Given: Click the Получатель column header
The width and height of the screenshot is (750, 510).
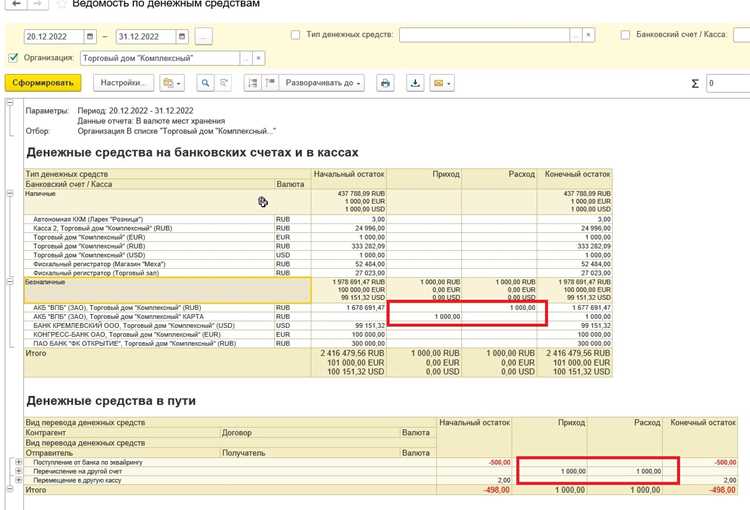Looking at the screenshot, I should point(243,453).
